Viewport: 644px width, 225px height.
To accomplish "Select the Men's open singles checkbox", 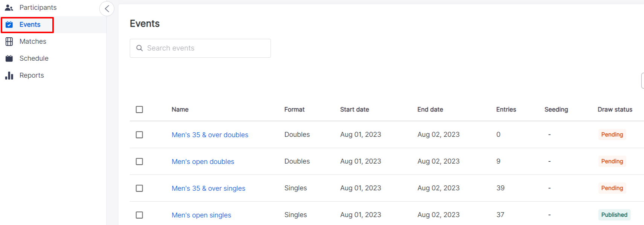I will tap(139, 215).
